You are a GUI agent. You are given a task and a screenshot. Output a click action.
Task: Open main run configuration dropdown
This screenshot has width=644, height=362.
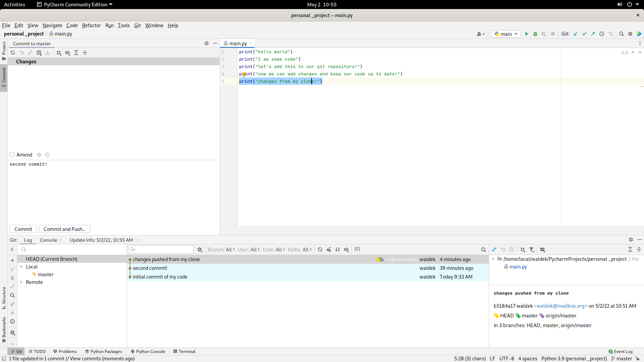506,34
